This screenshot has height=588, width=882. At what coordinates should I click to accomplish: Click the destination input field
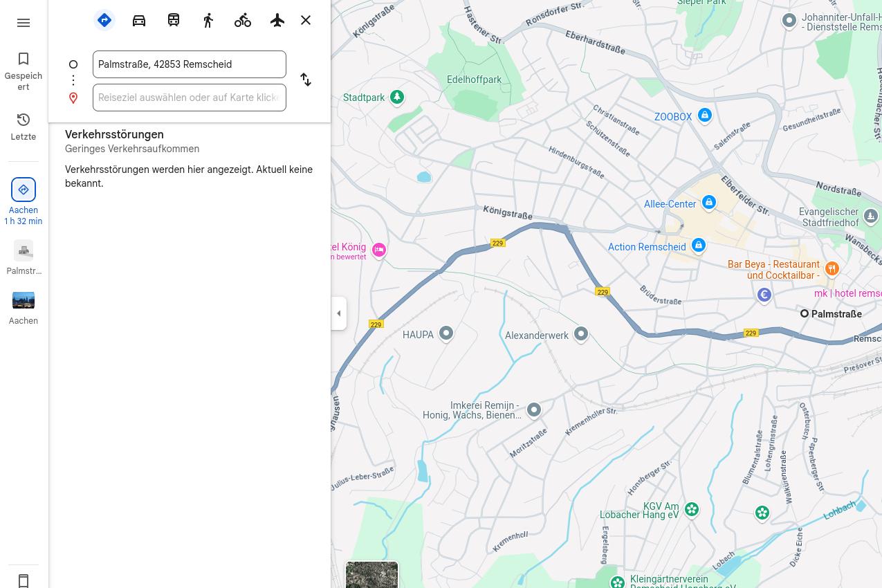tap(189, 98)
